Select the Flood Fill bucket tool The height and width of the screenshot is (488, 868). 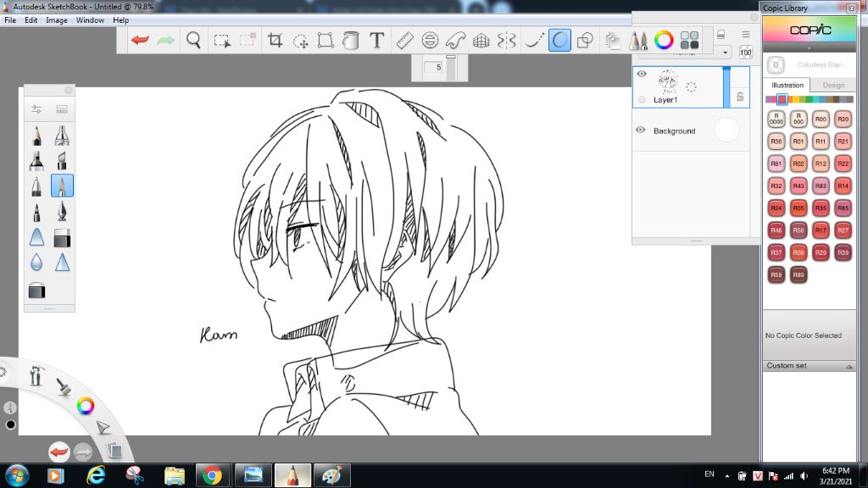[x=350, y=41]
